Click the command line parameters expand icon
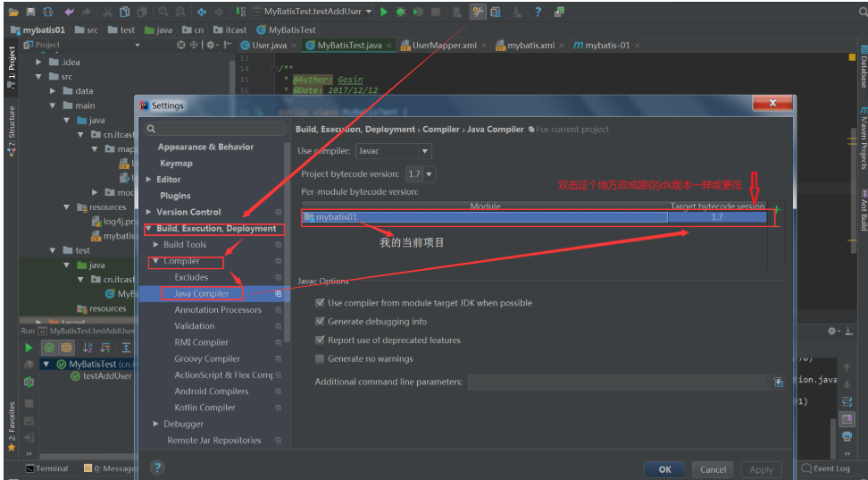 pyautogui.click(x=779, y=382)
